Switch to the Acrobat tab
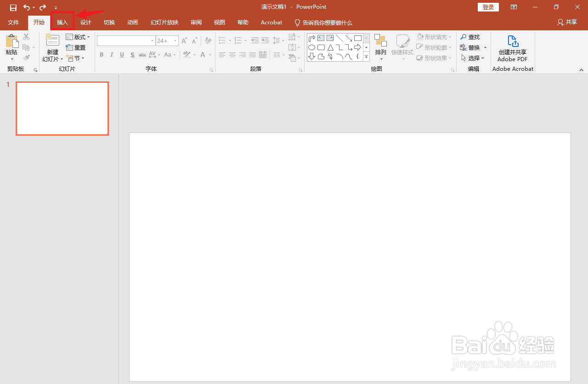The height and width of the screenshot is (384, 588). (271, 23)
